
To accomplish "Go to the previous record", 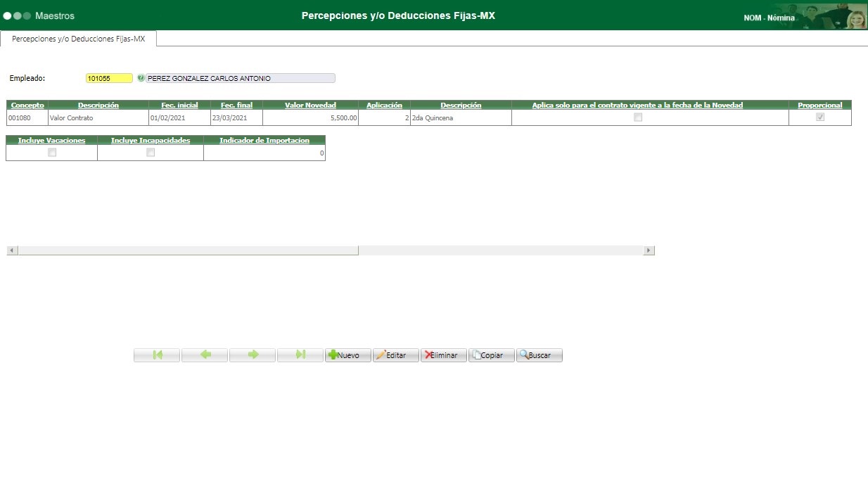I will pyautogui.click(x=205, y=355).
